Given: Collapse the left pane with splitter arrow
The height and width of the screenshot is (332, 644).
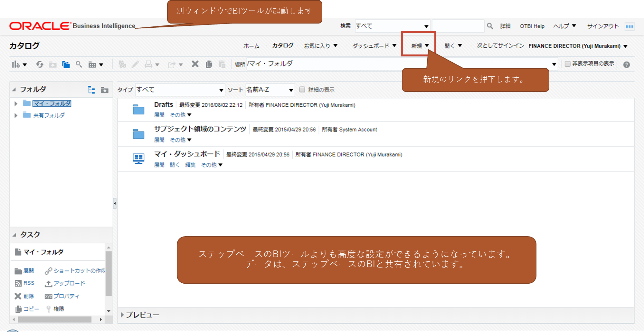Looking at the screenshot, I should coord(115,203).
